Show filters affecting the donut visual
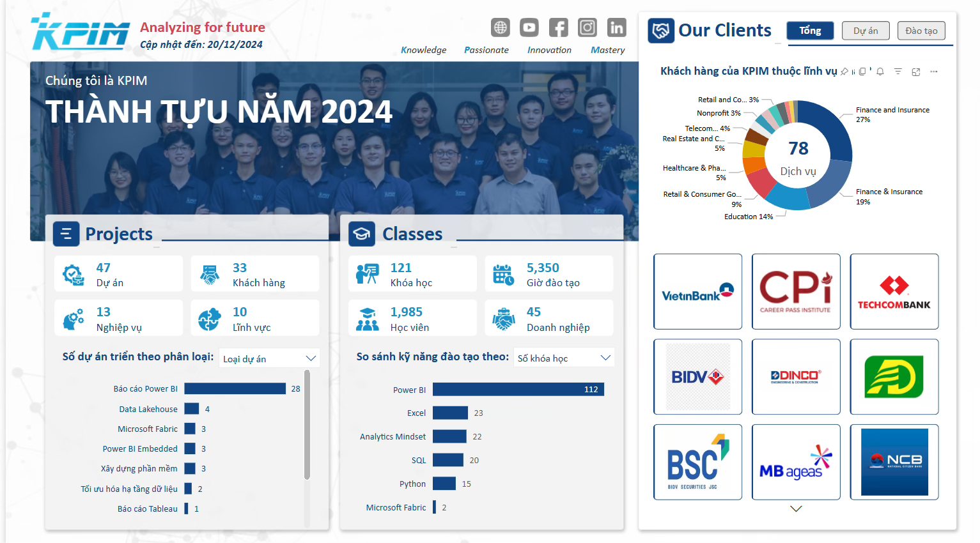This screenshot has width=980, height=543. 898,72
